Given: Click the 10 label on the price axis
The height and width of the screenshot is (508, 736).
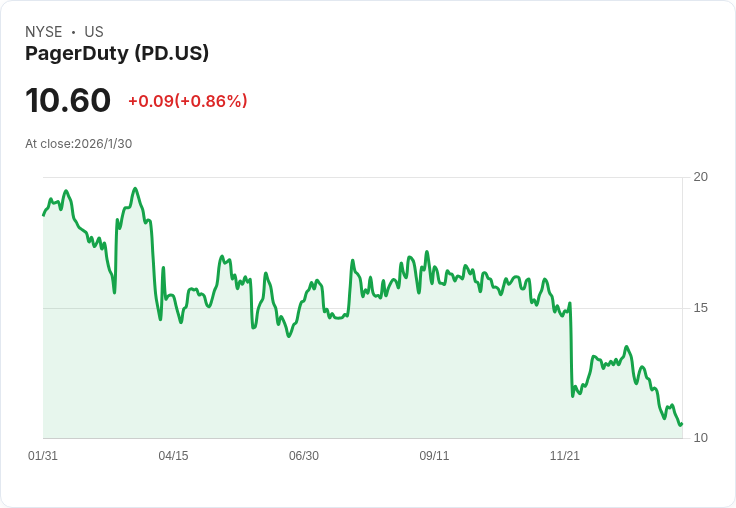Looking at the screenshot, I should (x=701, y=438).
